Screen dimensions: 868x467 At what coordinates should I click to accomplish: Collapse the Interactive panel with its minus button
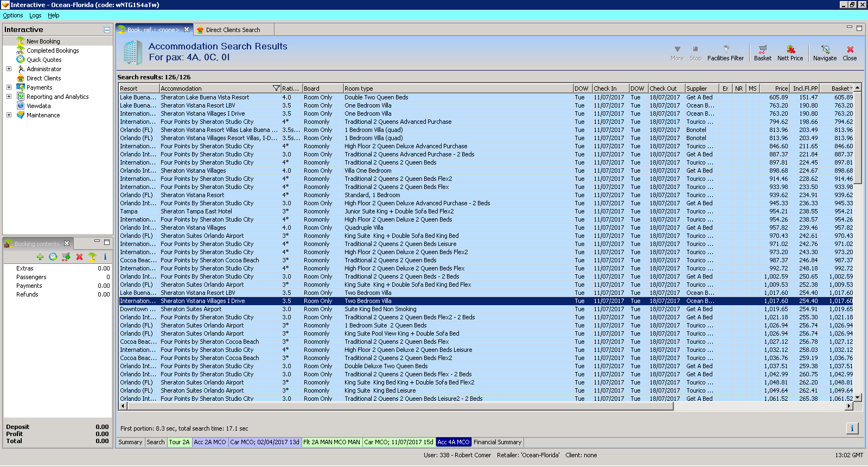point(107,30)
